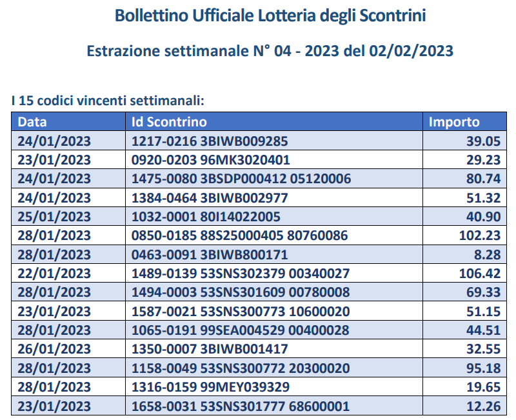This screenshot has height=420, width=516.
Task: Select receipt ID 1316-0159 99MEY039329
Action: point(211,387)
